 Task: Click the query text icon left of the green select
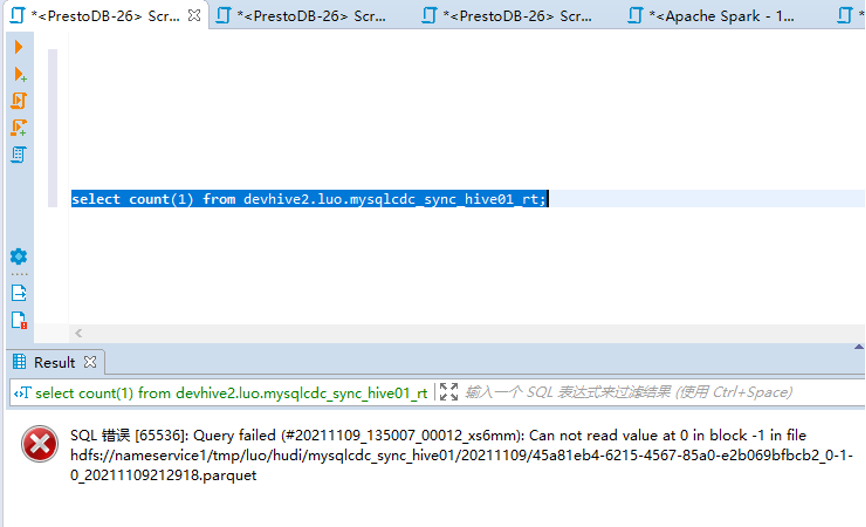[23, 393]
